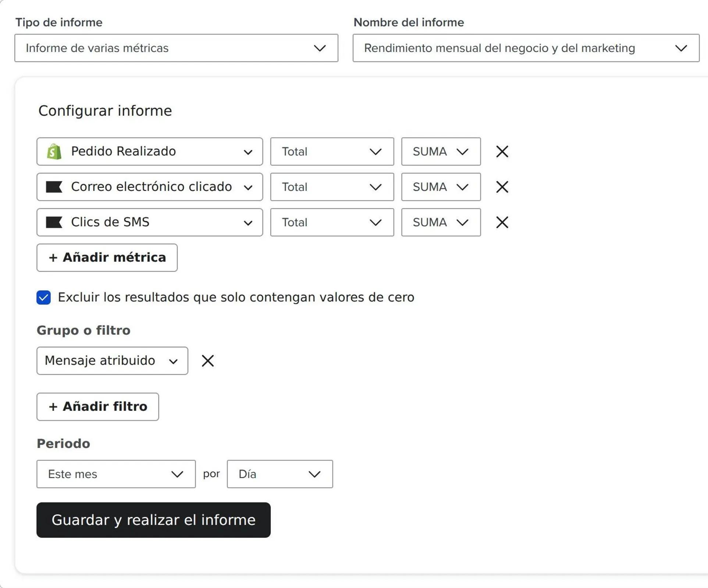Click the Klaviyo flag icon beside Clics de SMS
The image size is (708, 588).
click(x=54, y=222)
